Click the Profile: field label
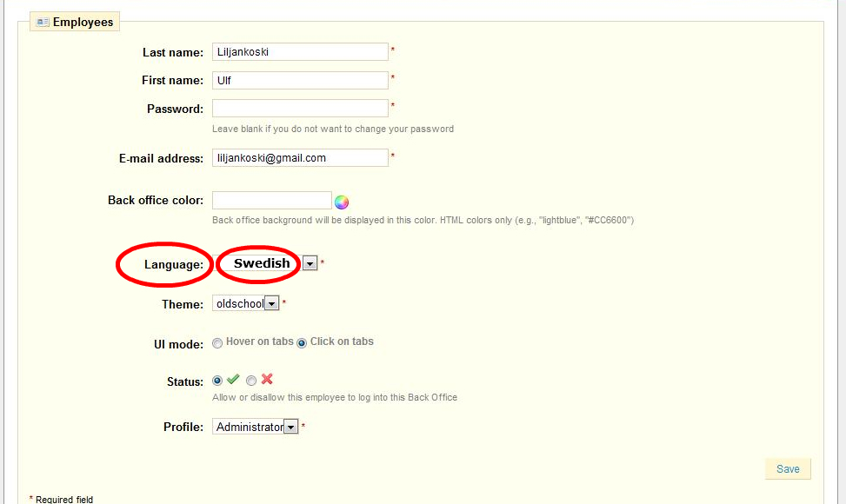This screenshot has width=846, height=504. tap(183, 427)
